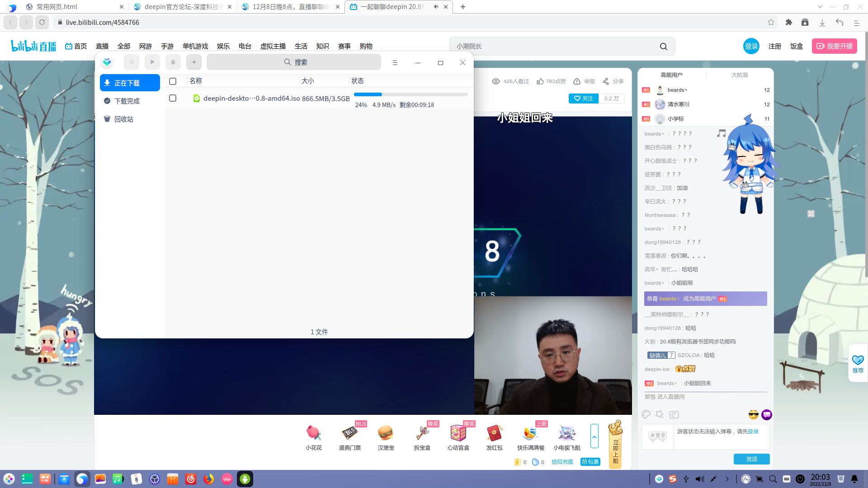Open the 登录 login link in chat
868x488 pixels.
(x=753, y=432)
